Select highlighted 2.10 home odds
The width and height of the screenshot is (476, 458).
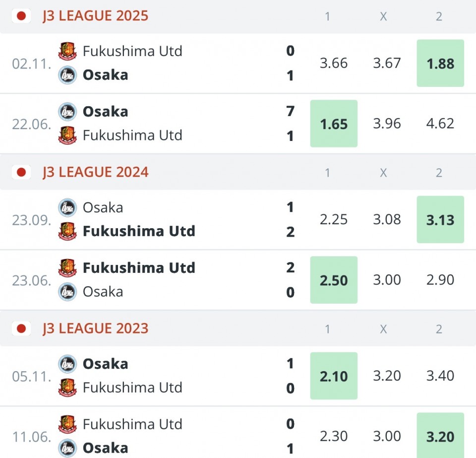[334, 376]
